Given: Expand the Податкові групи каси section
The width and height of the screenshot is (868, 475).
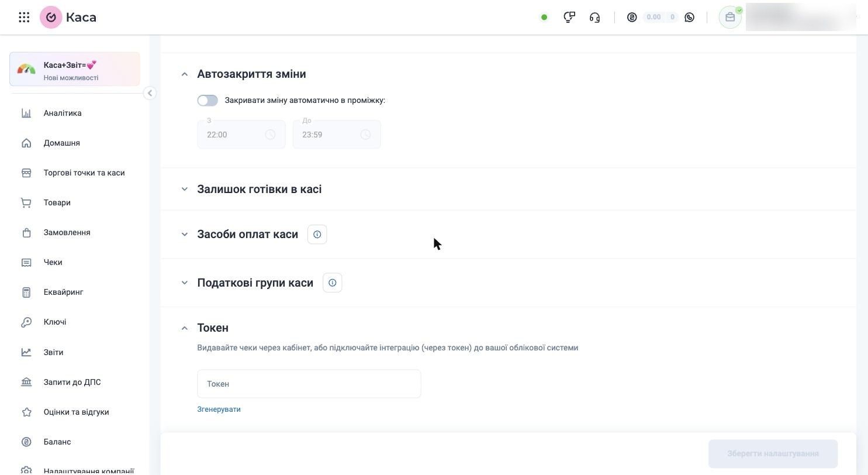Looking at the screenshot, I should tap(185, 283).
